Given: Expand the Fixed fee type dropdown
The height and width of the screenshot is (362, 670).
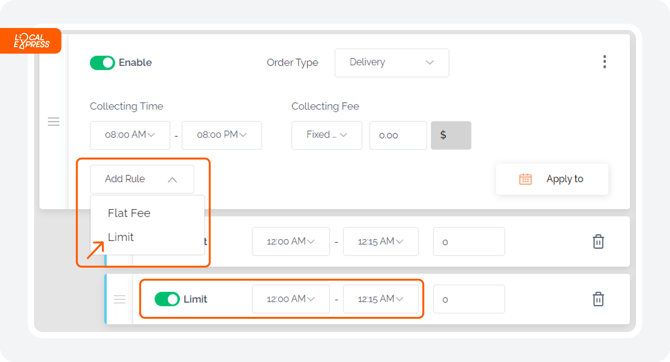Looking at the screenshot, I should pos(327,135).
